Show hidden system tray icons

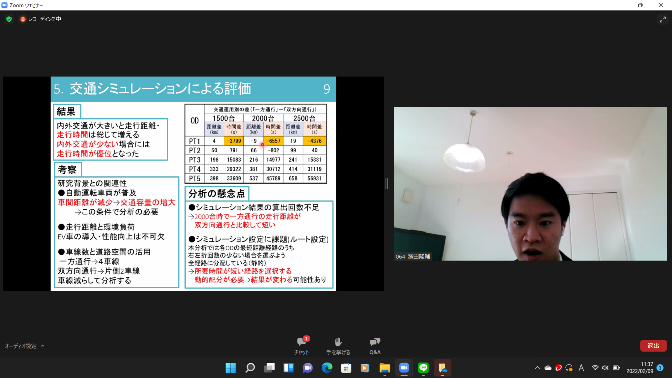click(537, 368)
